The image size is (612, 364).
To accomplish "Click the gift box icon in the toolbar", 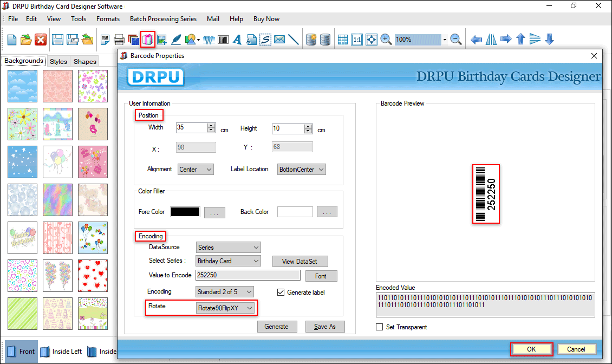I will (148, 40).
